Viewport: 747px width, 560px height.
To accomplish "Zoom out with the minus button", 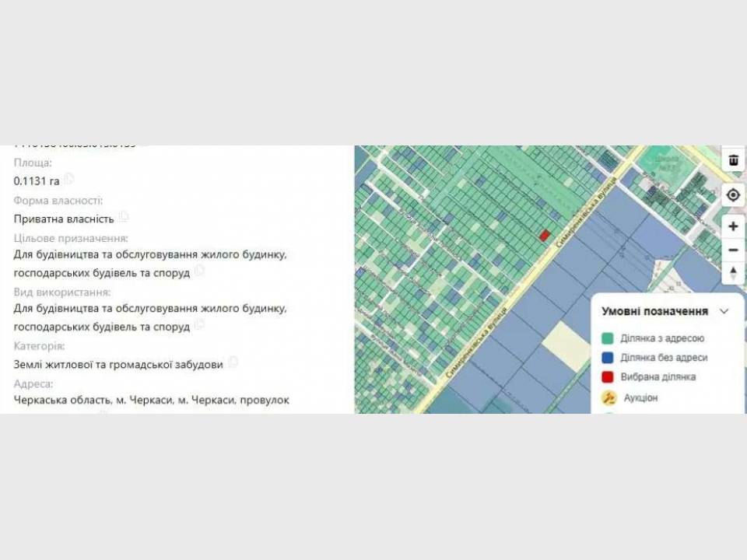I will [x=733, y=250].
